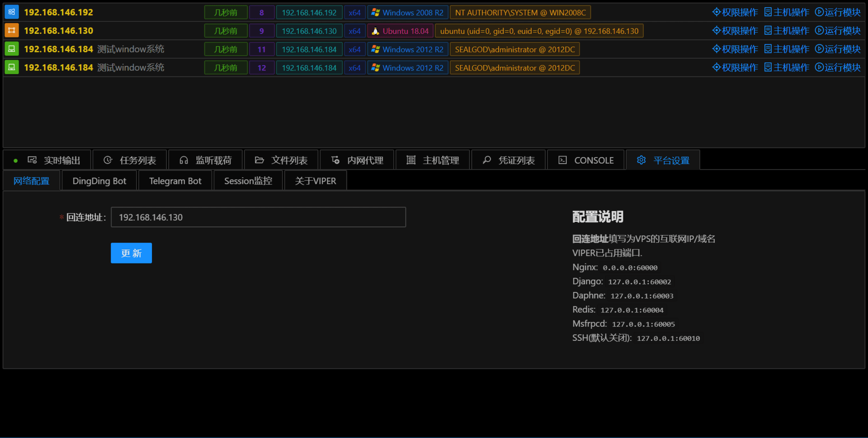Click Django port 127.0.0.1:60002 value
This screenshot has height=438, width=868.
tap(639, 282)
